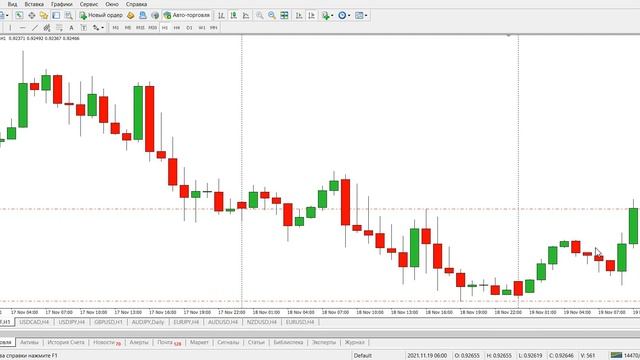Select the D1 timeframe
The image size is (640, 360).
(189, 28)
